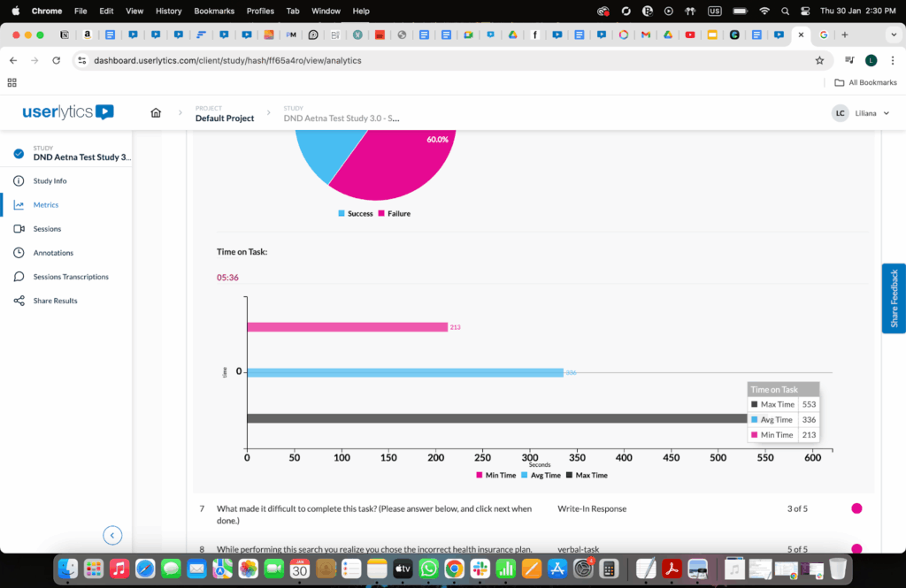Select Metrics in the sidebar

[45, 204]
